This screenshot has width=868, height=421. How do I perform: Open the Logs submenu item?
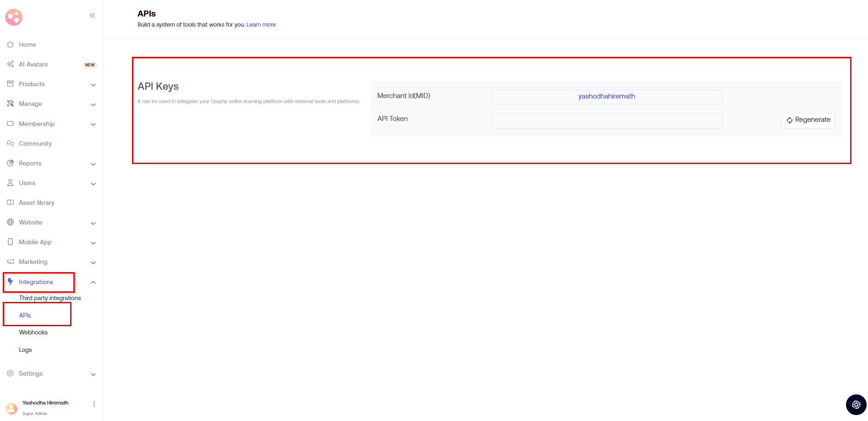pos(25,350)
